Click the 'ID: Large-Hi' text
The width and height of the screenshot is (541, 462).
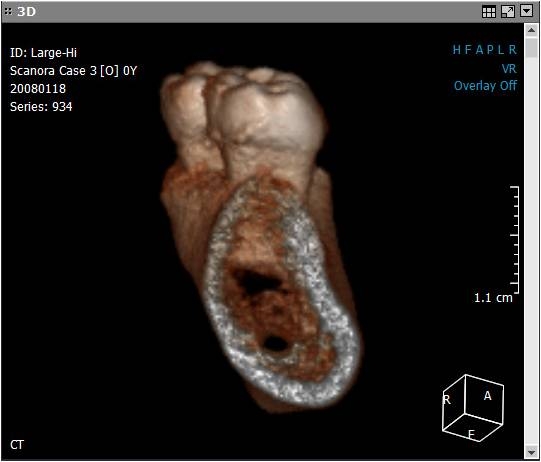43,53
